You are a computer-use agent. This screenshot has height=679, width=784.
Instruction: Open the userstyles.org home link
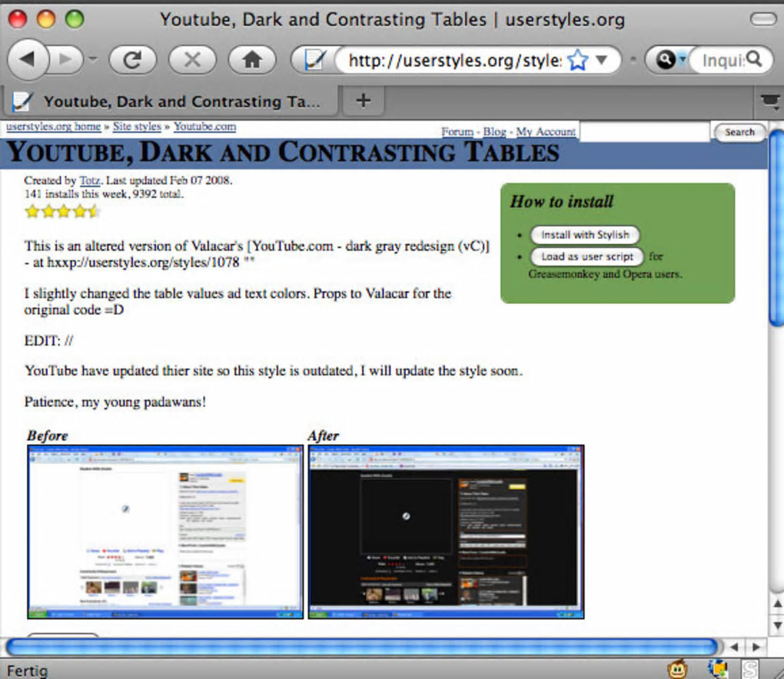pos(54,127)
